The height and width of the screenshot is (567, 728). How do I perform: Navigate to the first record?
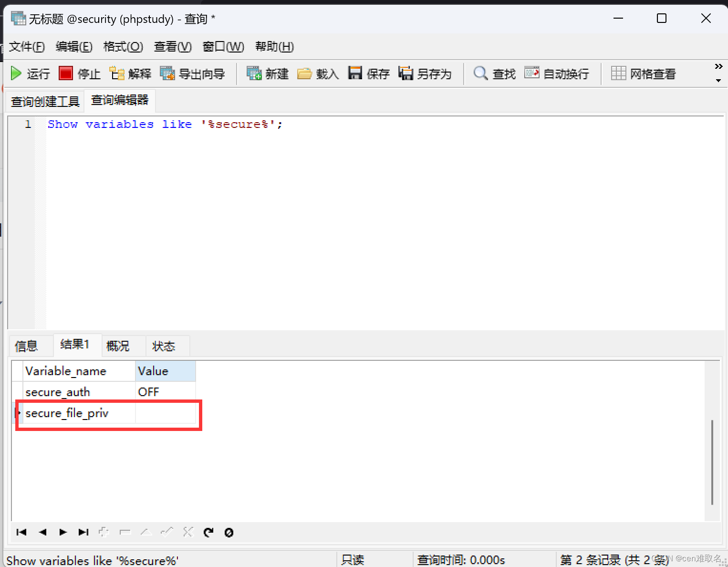tap(21, 532)
